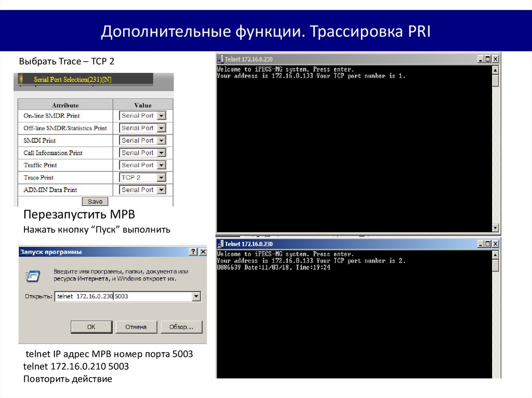Click the 'TCP port number is 1' line
Viewport: 532px width, 398px height.
tap(311, 76)
